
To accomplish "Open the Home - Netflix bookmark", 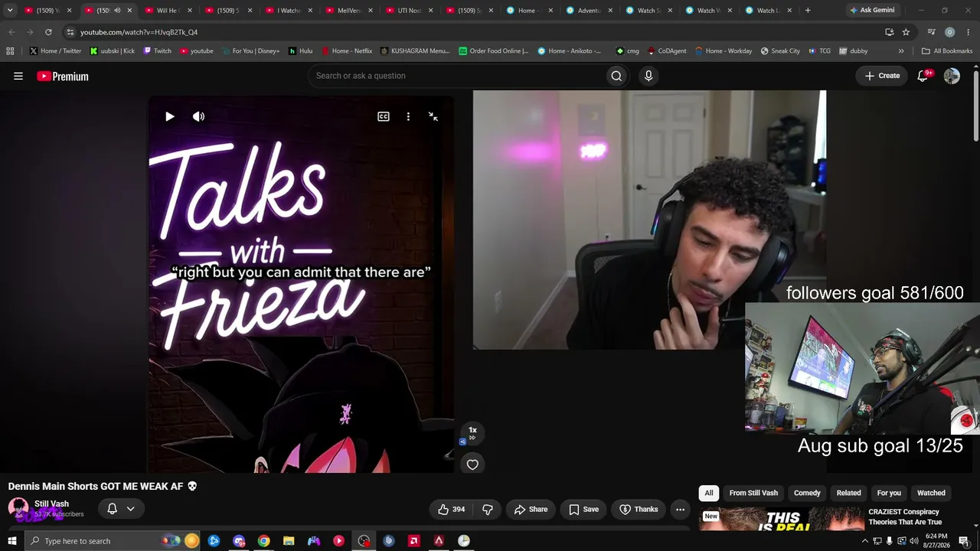I will (x=347, y=51).
